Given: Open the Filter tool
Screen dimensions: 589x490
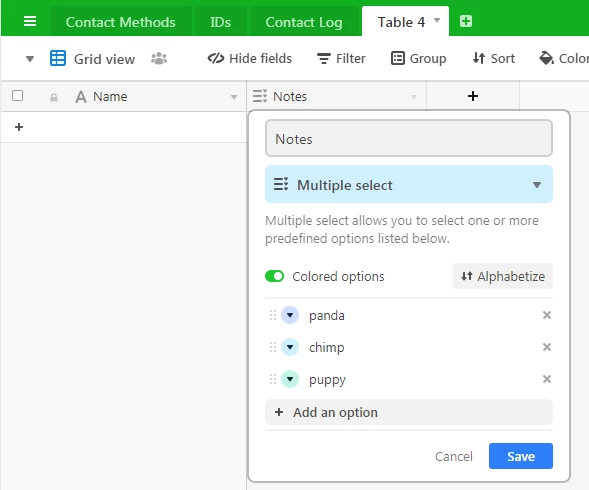Looking at the screenshot, I should tap(341, 58).
